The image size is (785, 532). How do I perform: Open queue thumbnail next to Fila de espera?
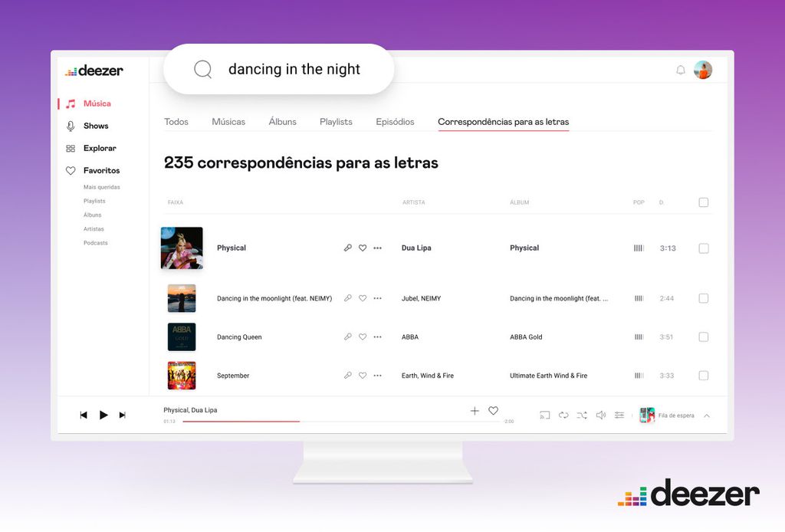(x=647, y=415)
